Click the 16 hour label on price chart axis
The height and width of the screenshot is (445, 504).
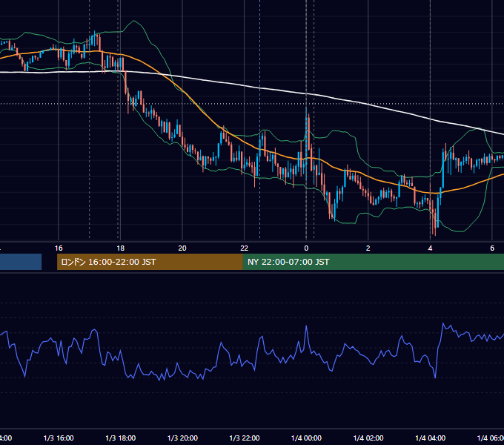tap(59, 248)
